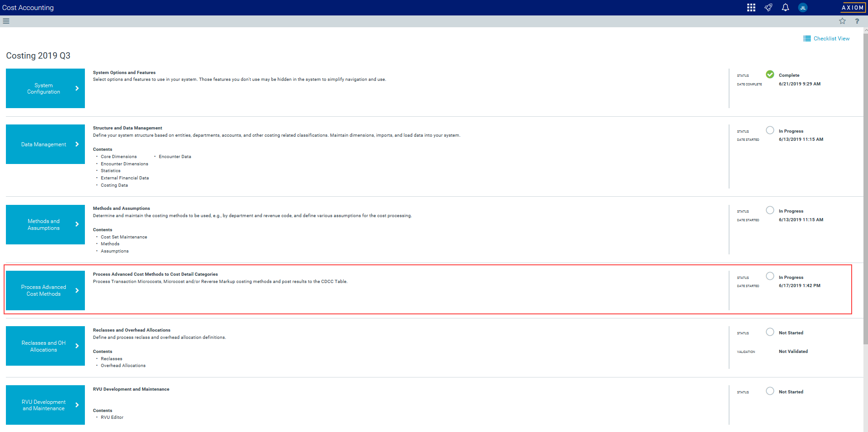The height and width of the screenshot is (432, 868).
Task: Open the apps grid launcher icon
Action: (x=751, y=8)
